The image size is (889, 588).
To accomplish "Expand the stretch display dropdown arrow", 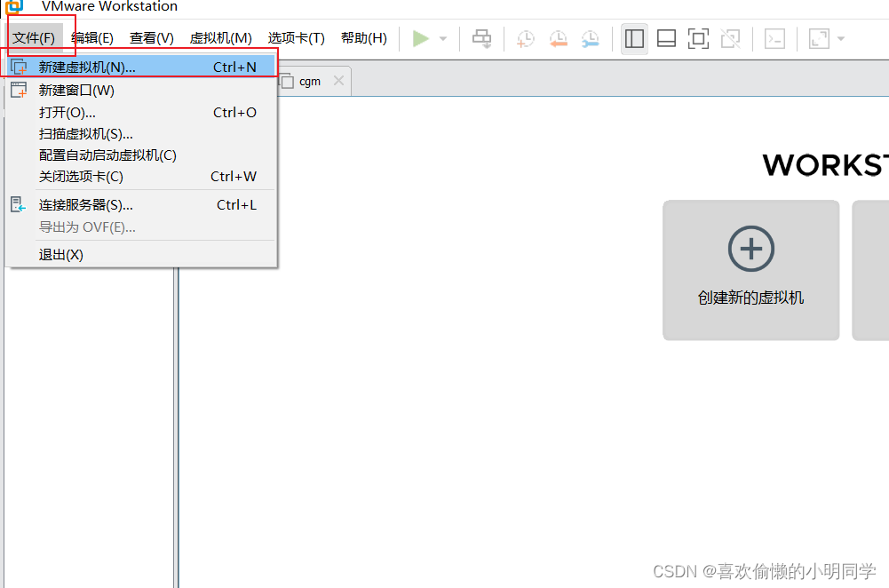I will click(841, 39).
